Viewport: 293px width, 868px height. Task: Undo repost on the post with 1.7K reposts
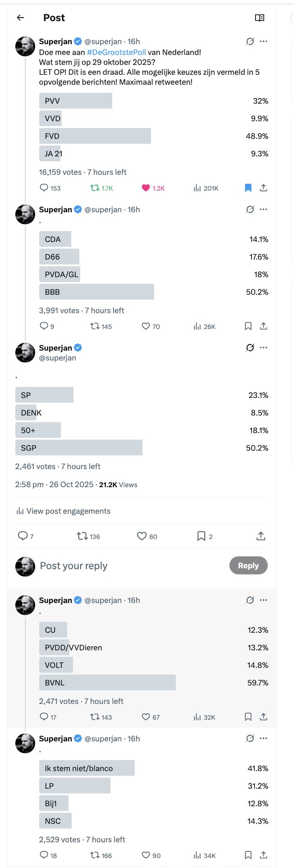tap(95, 188)
